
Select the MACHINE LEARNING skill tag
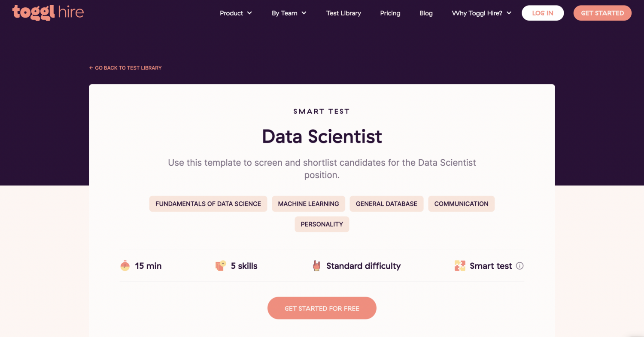(x=308, y=203)
